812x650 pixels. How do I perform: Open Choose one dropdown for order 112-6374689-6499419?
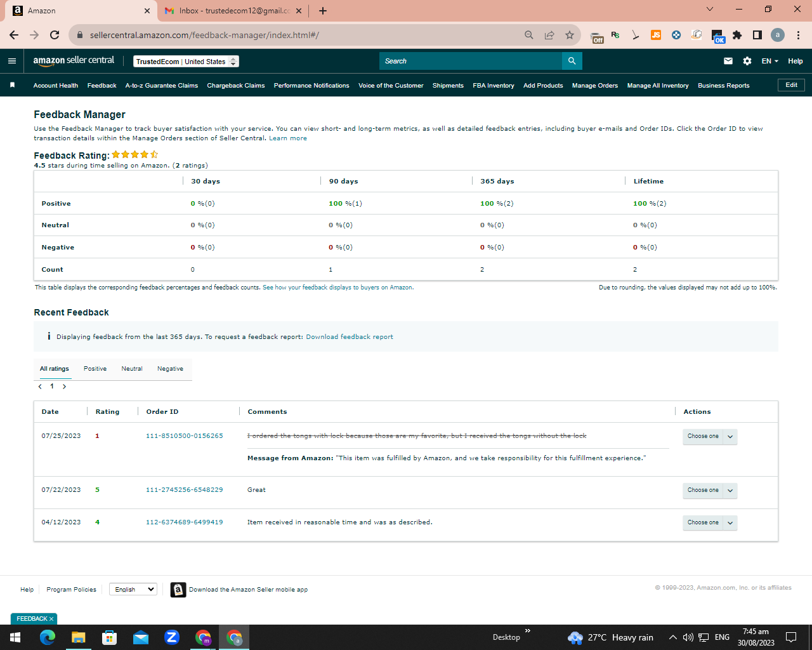click(x=710, y=523)
